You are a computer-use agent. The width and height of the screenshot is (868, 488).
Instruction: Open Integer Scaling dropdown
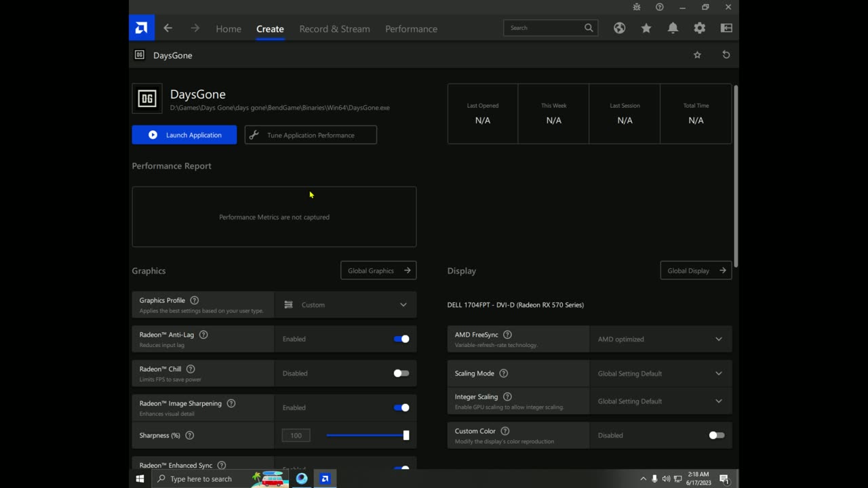pyautogui.click(x=660, y=401)
